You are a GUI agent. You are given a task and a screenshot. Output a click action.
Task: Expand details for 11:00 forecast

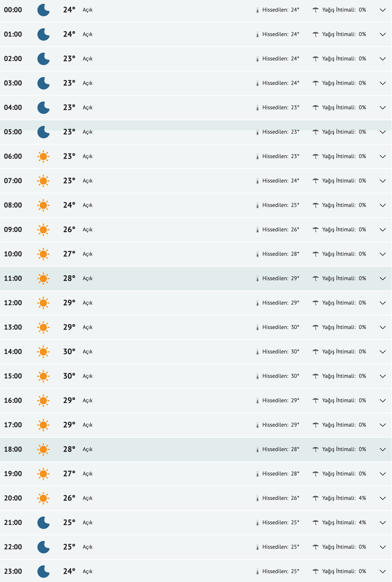point(383,279)
